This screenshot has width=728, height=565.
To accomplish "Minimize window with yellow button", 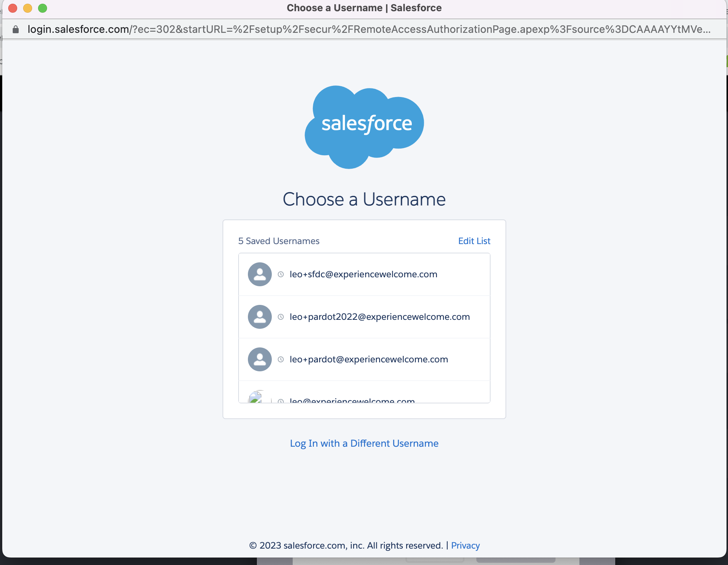I will click(x=28, y=8).
